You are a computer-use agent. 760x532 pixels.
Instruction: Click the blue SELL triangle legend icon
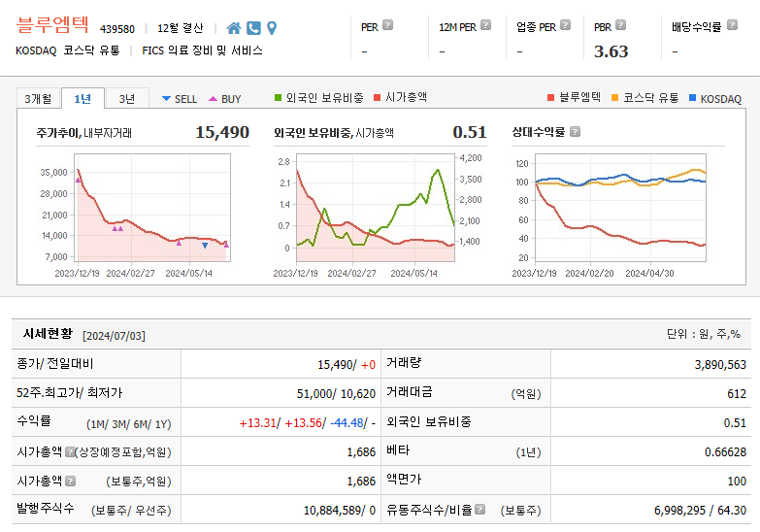tap(166, 98)
